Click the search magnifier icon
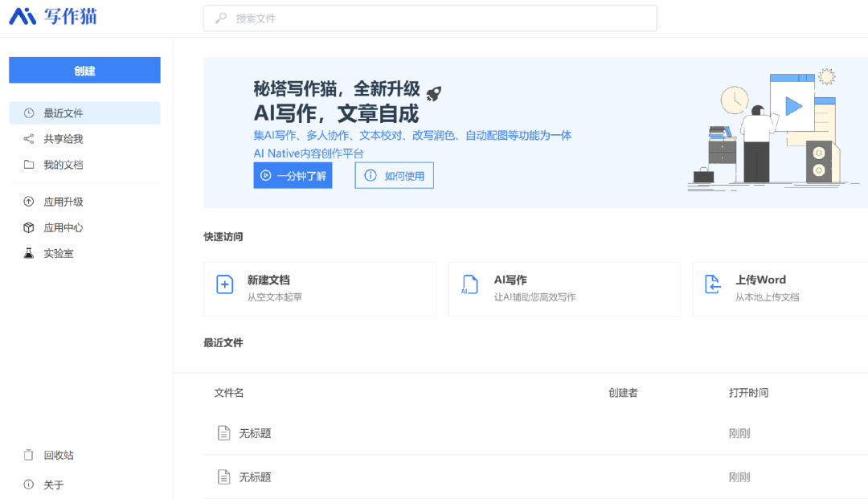Image resolution: width=868 pixels, height=499 pixels. [220, 18]
